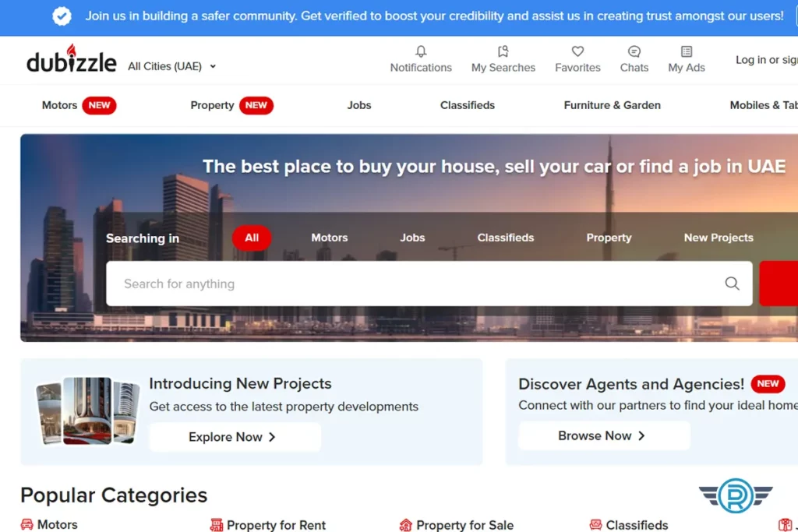Viewport: 798px width, 532px height.
Task: Click Discover Agents and Agencies heading
Action: [x=631, y=384]
